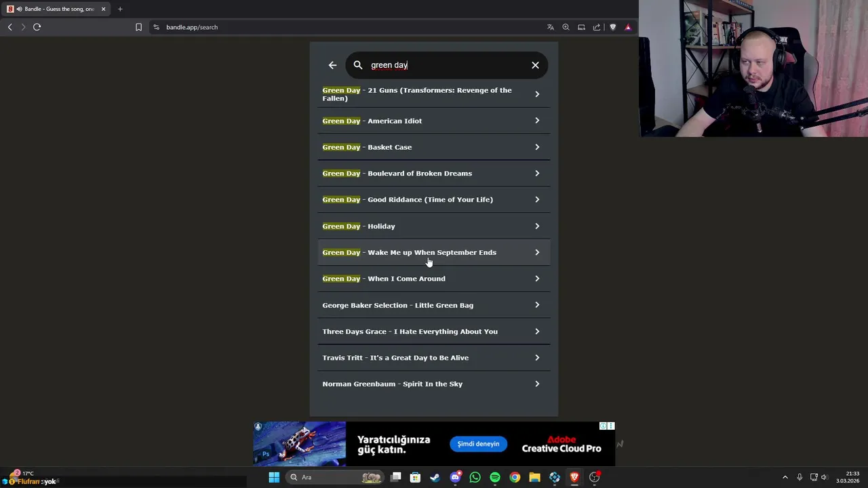Select 'George Baker Selection - Little Green Bag'
Image resolution: width=868 pixels, height=488 pixels.
(x=433, y=305)
